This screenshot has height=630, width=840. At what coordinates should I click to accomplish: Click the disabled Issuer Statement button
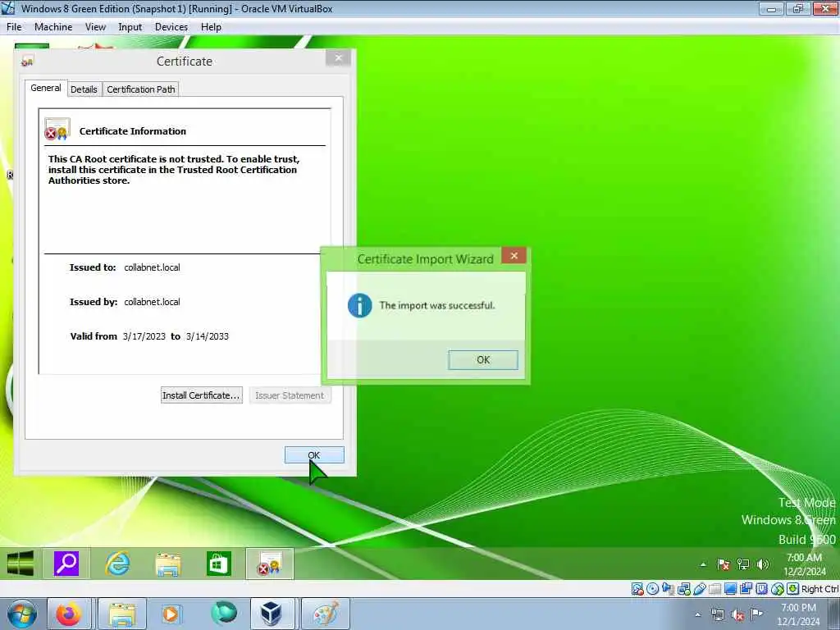[290, 395]
